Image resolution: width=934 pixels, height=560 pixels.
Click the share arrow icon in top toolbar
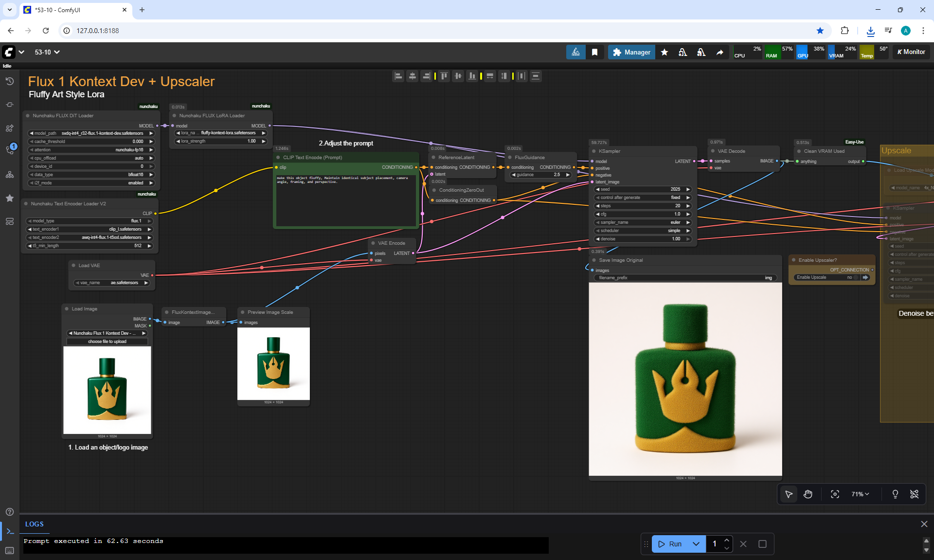tap(719, 52)
